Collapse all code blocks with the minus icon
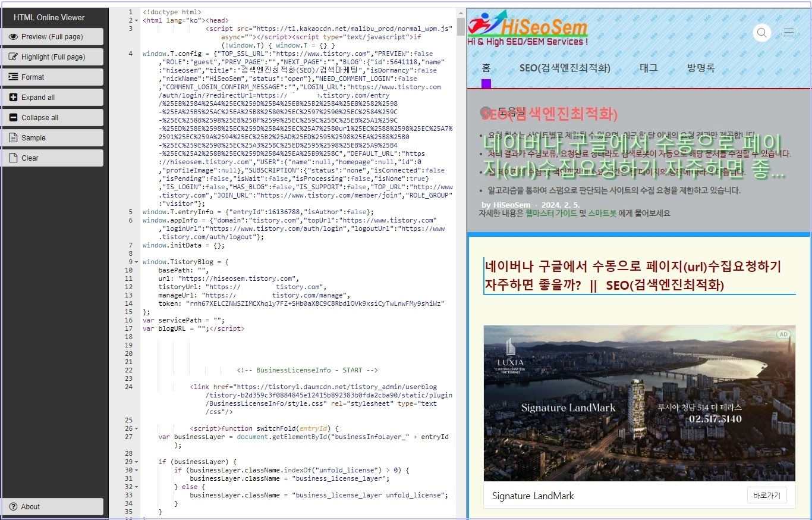Viewport: 812px width, 520px height. click(14, 117)
